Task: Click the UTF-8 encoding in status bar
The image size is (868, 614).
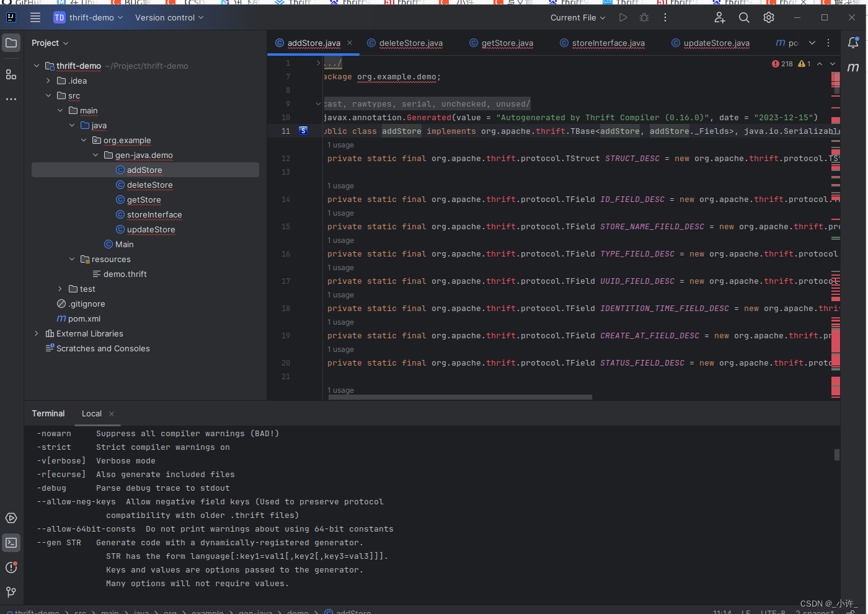Action: [773, 612]
